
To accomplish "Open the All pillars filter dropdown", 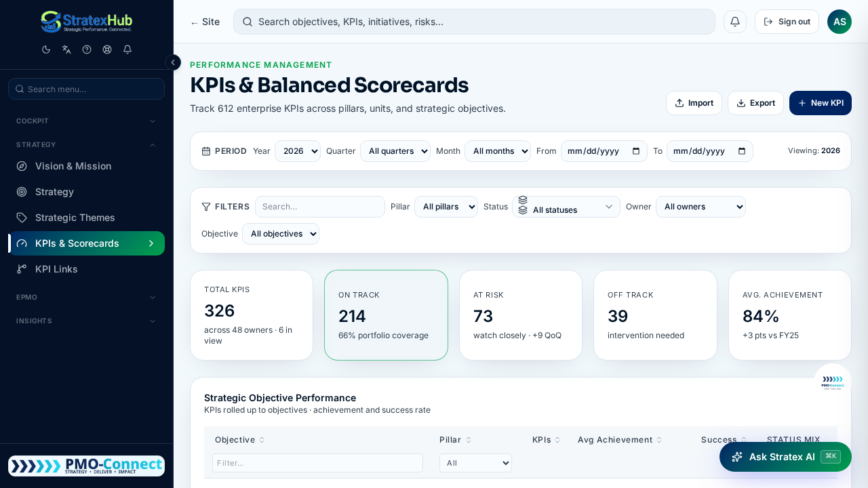I will click(x=446, y=207).
